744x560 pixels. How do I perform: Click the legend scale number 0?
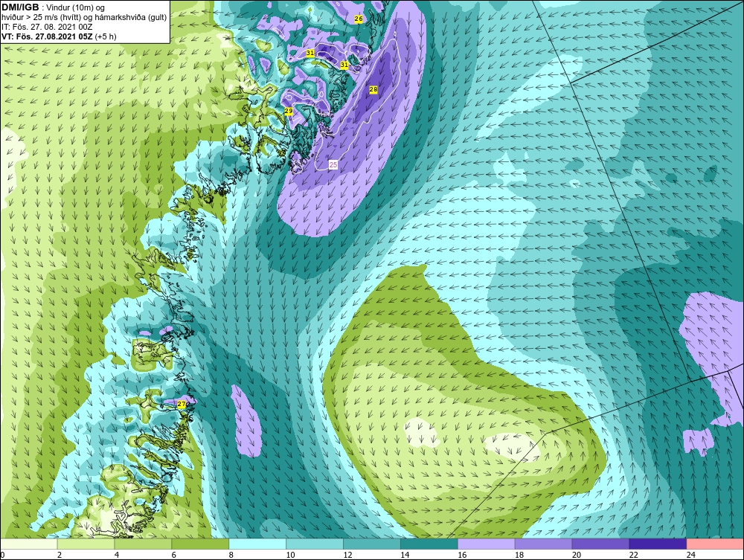pyautogui.click(x=2, y=555)
